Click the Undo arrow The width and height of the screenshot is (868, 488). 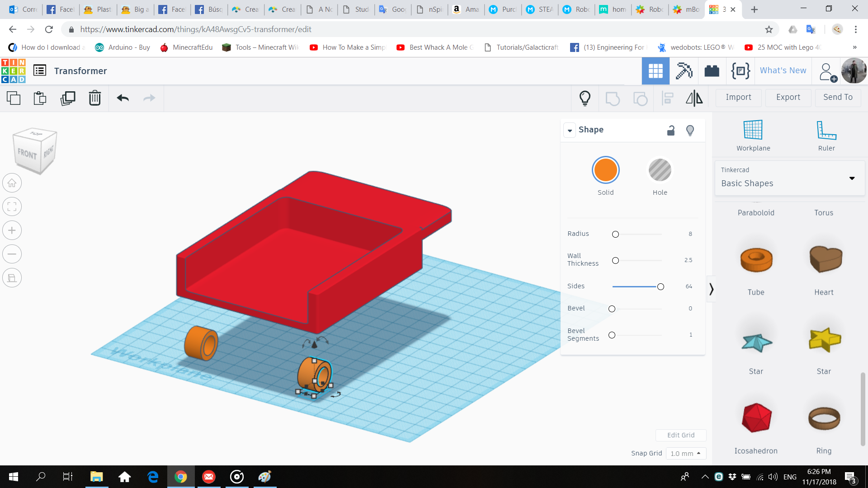(x=123, y=98)
